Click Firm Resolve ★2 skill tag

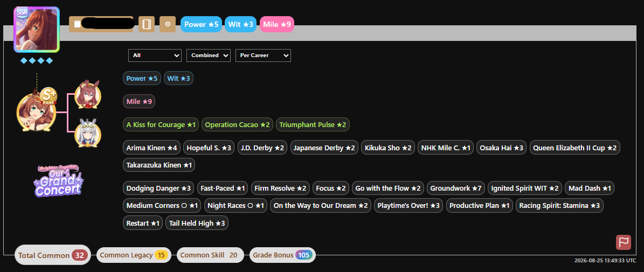tap(281, 189)
